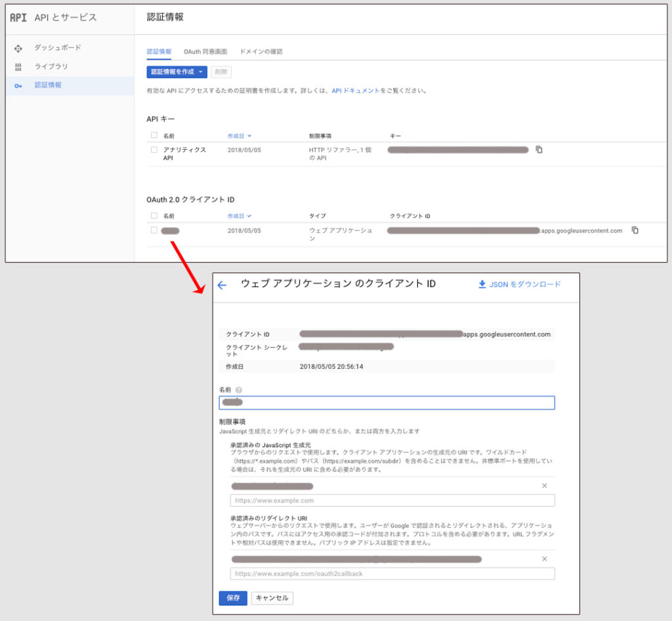Sort OAuth clients by 作成日 column
672x621 pixels.
coord(240,216)
